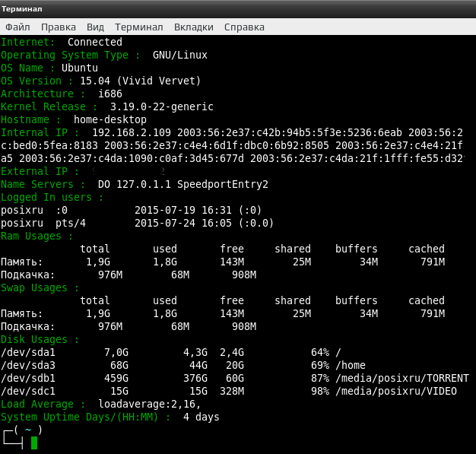The height and width of the screenshot is (454, 476).
Task: Click the tilde in the shell prompt
Action: (28, 430)
